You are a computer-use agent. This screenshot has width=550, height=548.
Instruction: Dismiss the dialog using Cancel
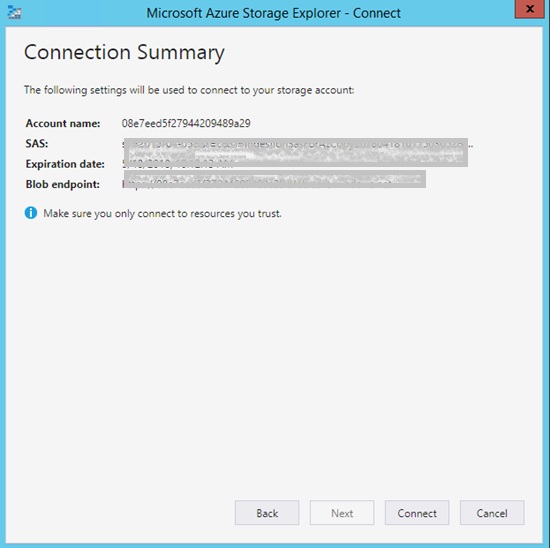tap(492, 513)
